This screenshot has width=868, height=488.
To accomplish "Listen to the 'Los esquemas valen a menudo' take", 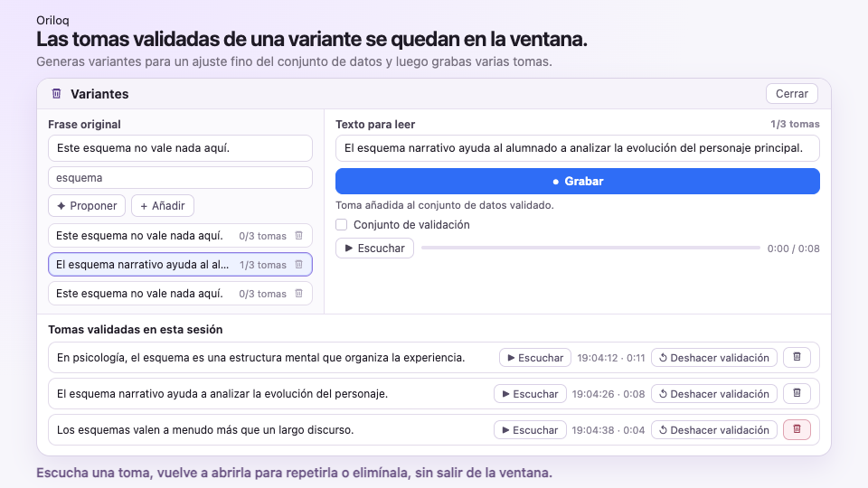I will pos(530,430).
